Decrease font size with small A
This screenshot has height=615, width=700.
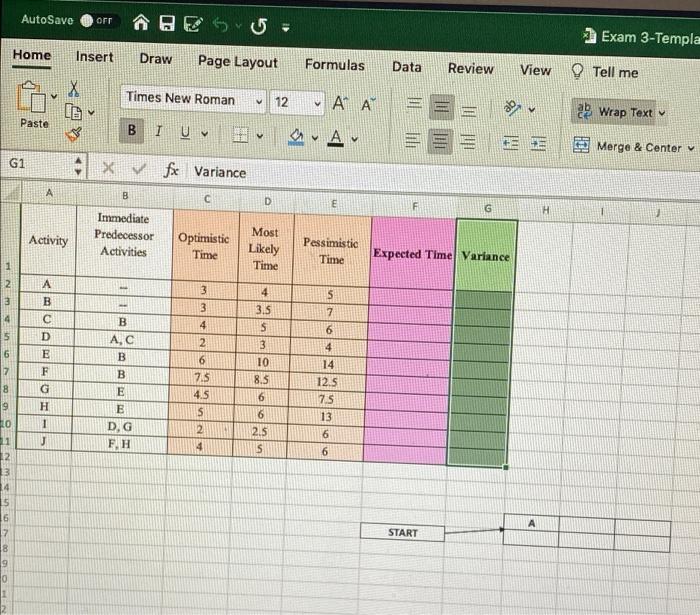[368, 105]
